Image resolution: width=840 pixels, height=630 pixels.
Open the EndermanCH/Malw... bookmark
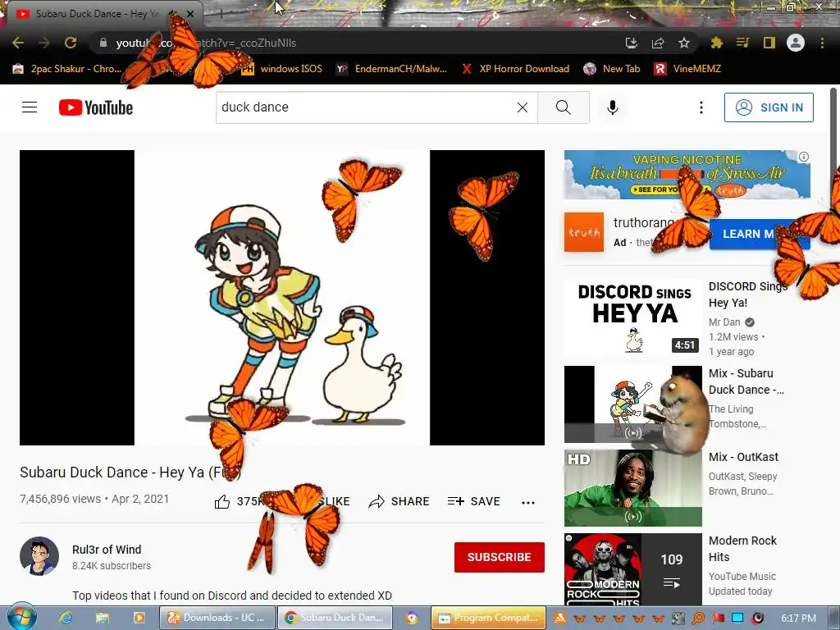point(391,69)
